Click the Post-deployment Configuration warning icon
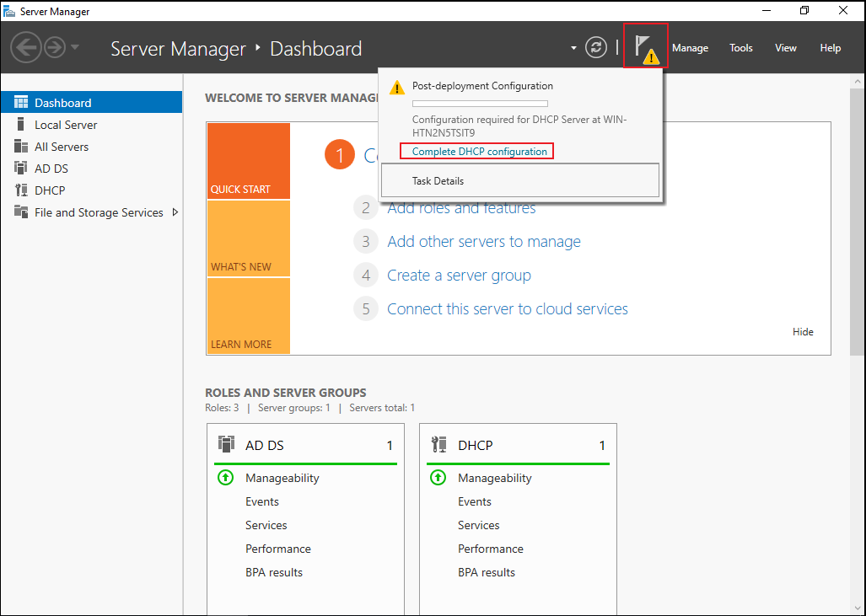 397,87
